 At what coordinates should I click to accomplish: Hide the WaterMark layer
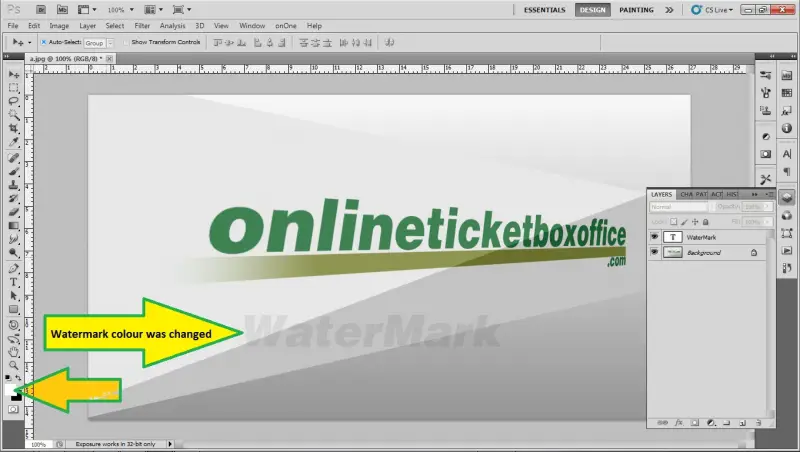tap(654, 237)
